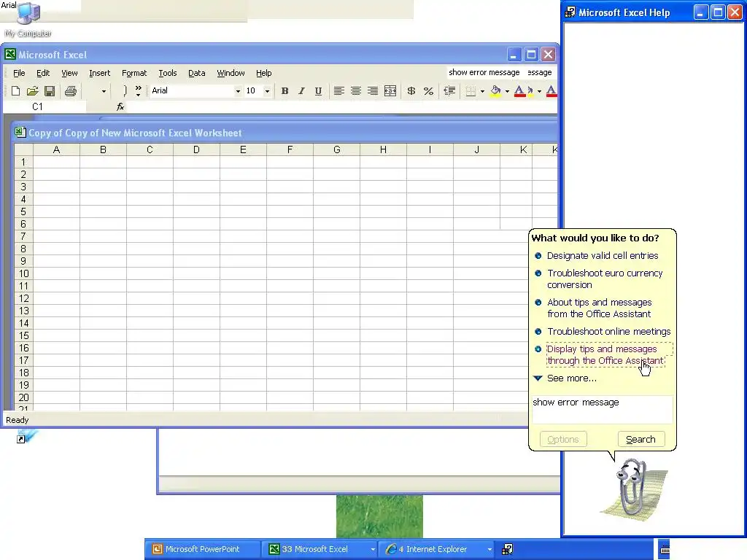Save the workbook with the floppy disk icon
The width and height of the screenshot is (747, 560).
50,90
